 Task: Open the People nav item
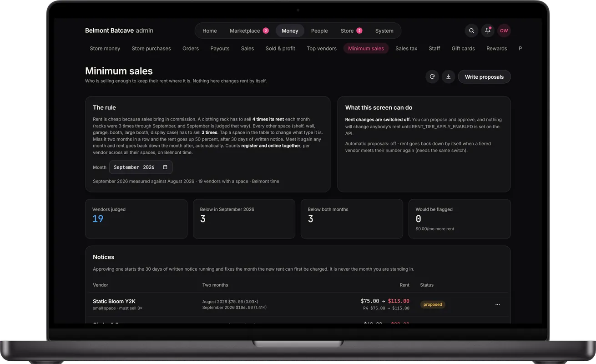[319, 31]
